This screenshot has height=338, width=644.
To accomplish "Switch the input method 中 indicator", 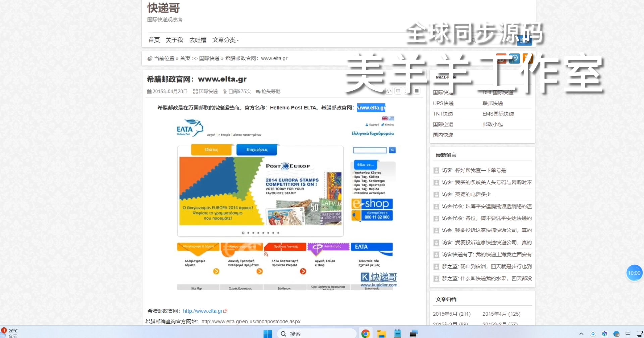I will pyautogui.click(x=628, y=334).
